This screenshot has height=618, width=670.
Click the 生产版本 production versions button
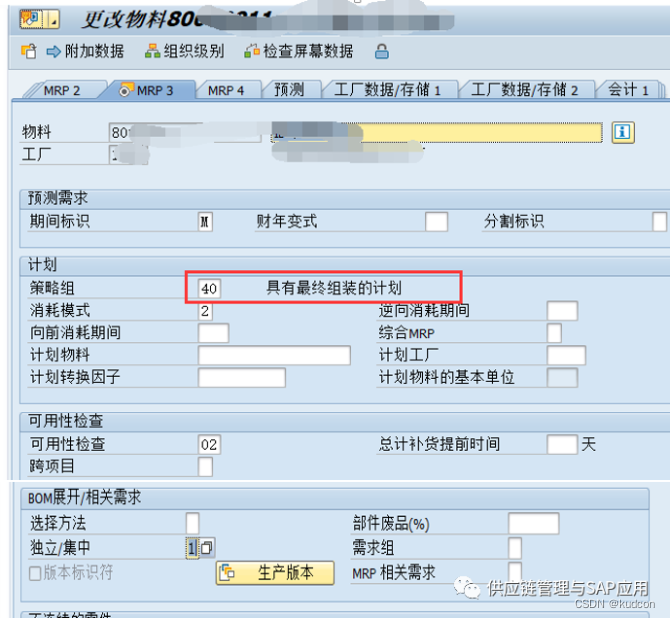(275, 573)
